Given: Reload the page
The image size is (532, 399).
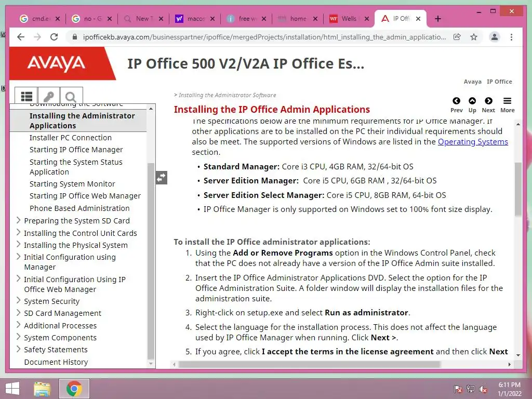Looking at the screenshot, I should 54,37.
